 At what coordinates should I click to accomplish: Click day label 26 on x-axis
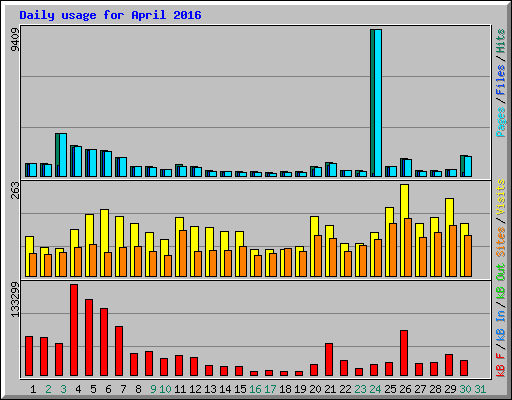(405, 389)
